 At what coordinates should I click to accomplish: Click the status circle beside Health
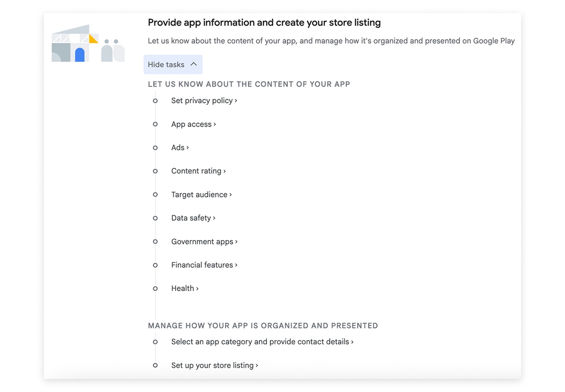(155, 289)
